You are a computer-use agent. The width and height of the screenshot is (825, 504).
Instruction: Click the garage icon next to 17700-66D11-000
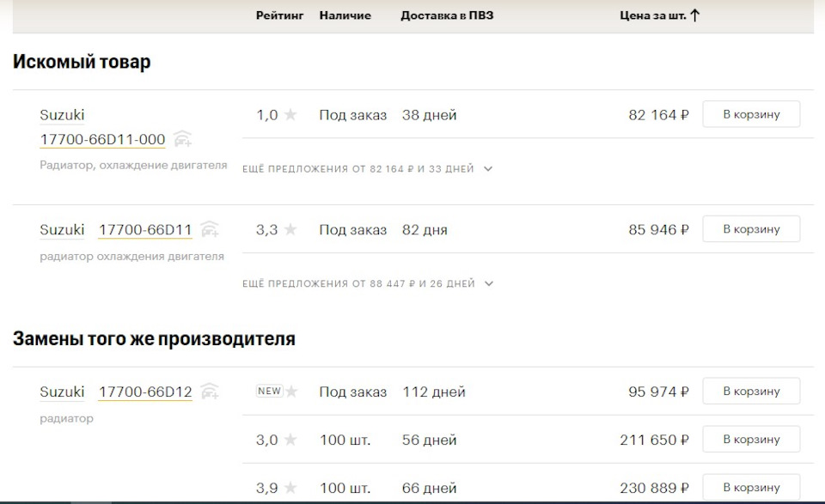182,139
